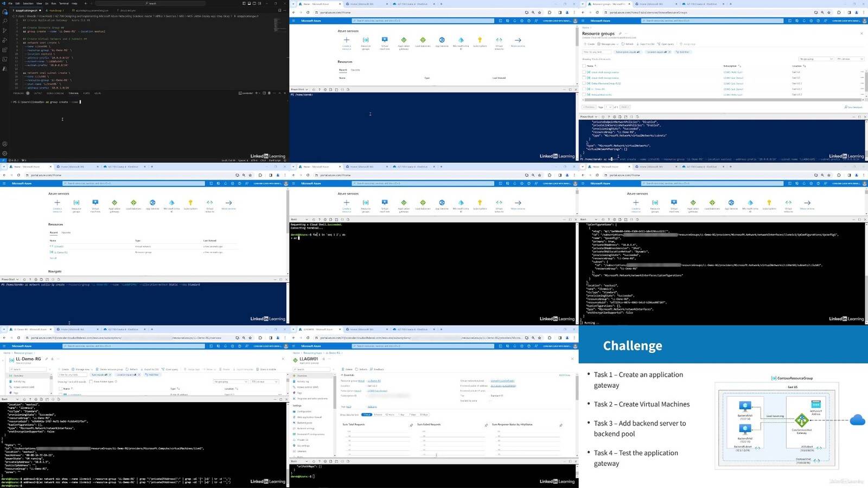868x488 pixels.
Task: Open Access control (IAM) in LLAGW01 sidebar
Action: tap(307, 387)
